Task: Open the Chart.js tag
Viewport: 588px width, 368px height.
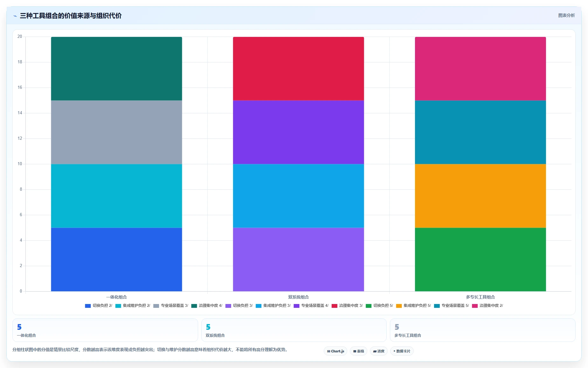Action: point(336,351)
